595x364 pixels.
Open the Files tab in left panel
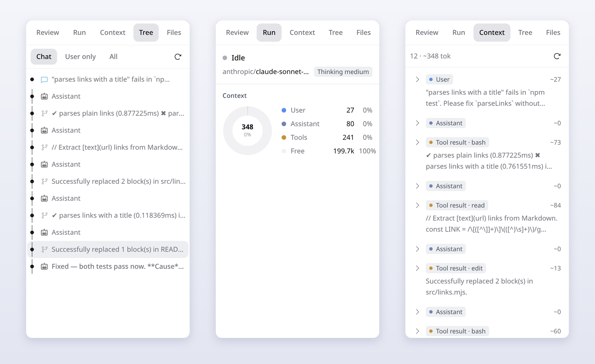(x=174, y=33)
